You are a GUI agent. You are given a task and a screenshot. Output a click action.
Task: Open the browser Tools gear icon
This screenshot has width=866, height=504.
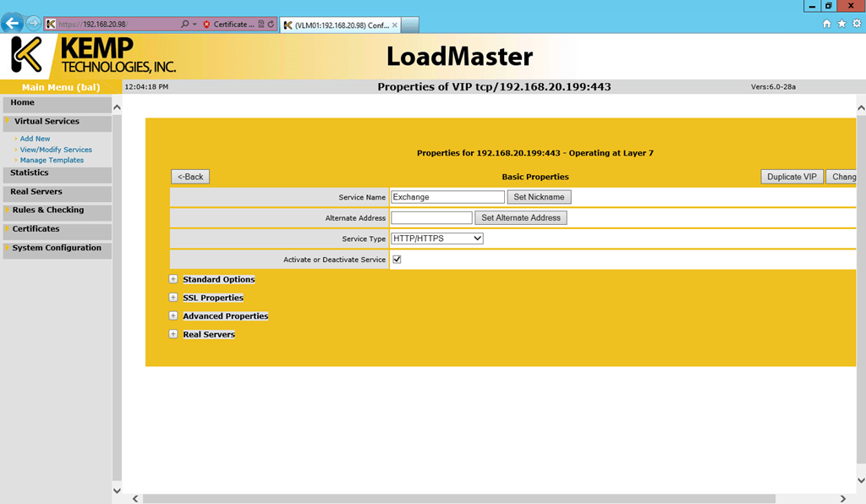(x=857, y=23)
